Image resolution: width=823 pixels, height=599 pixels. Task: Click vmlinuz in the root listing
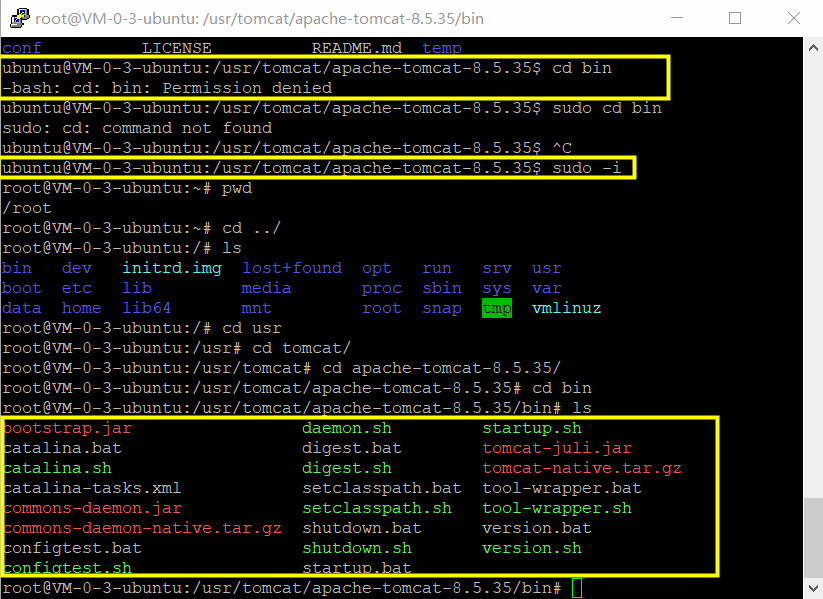pos(566,308)
